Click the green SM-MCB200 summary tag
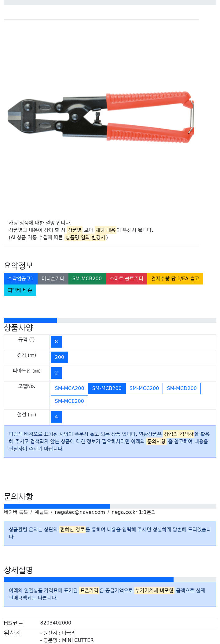The image size is (220, 644). click(87, 279)
